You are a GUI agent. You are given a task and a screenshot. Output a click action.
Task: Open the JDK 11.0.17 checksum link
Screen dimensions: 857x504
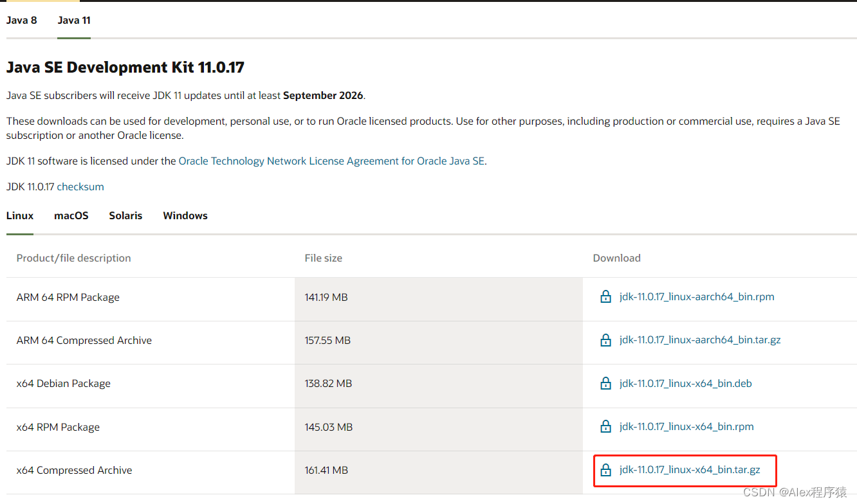click(80, 187)
